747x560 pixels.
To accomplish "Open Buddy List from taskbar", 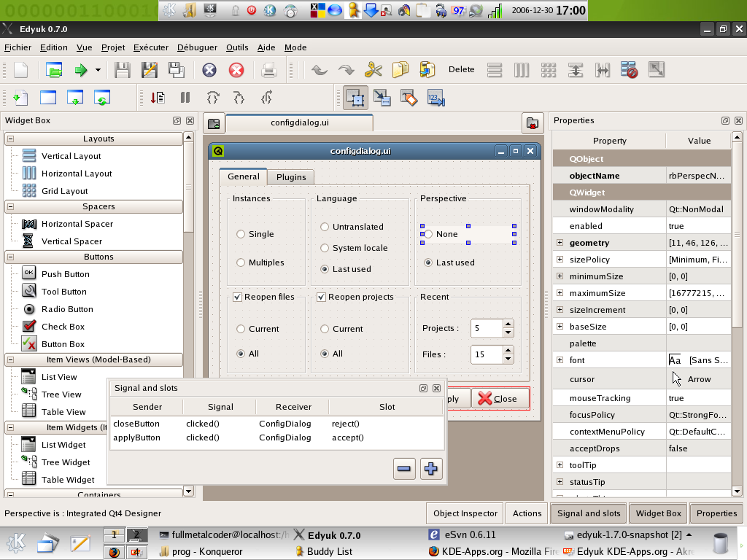I will pyautogui.click(x=323, y=551).
